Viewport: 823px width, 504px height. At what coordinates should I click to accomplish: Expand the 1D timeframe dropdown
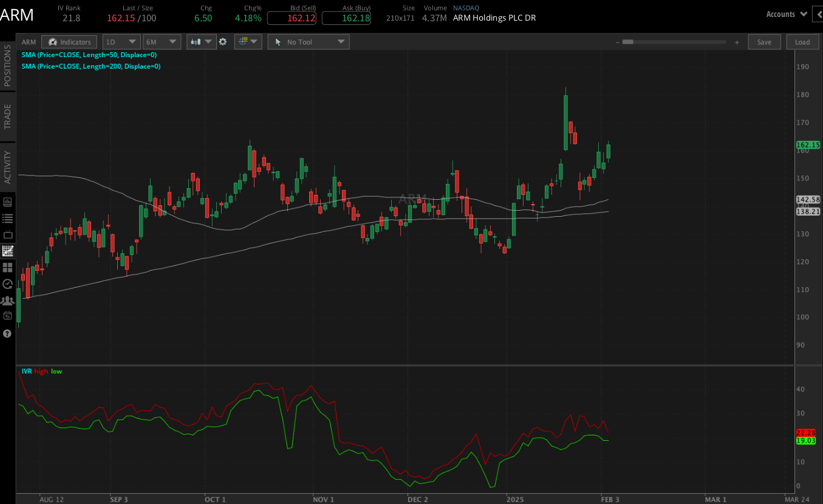[121, 42]
